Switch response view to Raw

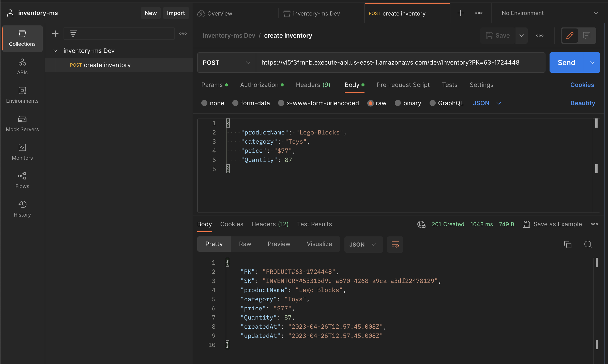point(245,244)
